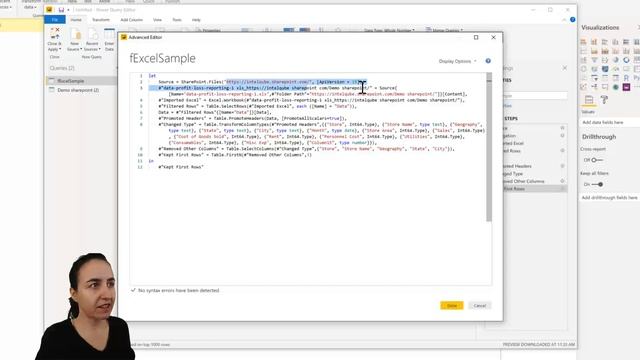Select the R script visual icon
This screenshot has height=360, width=640.
coord(626,78)
